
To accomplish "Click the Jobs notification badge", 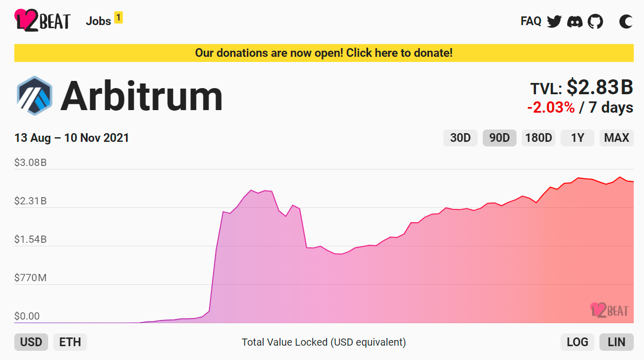I will [118, 18].
